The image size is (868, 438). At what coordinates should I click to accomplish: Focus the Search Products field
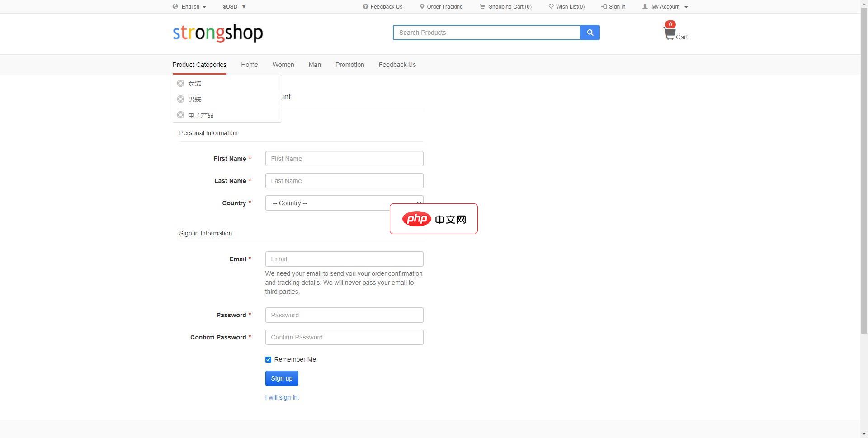[486, 33]
